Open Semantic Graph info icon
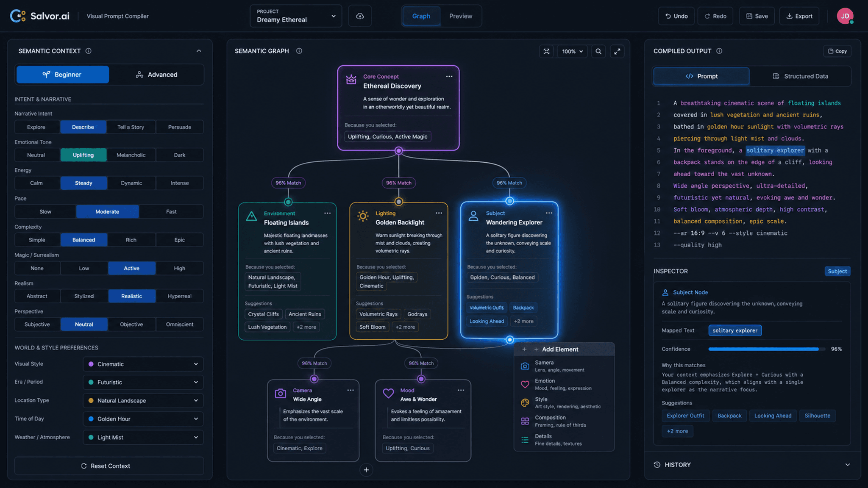This screenshot has width=868, height=488. point(299,51)
